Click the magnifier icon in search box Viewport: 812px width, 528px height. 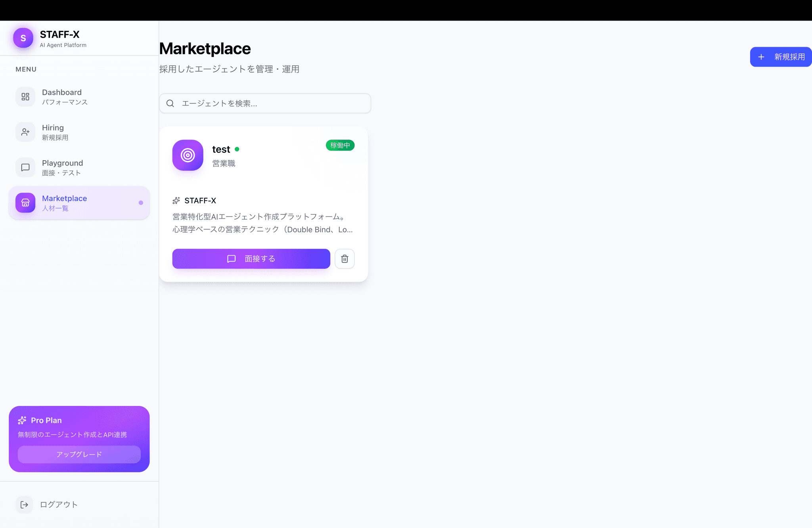pos(170,103)
